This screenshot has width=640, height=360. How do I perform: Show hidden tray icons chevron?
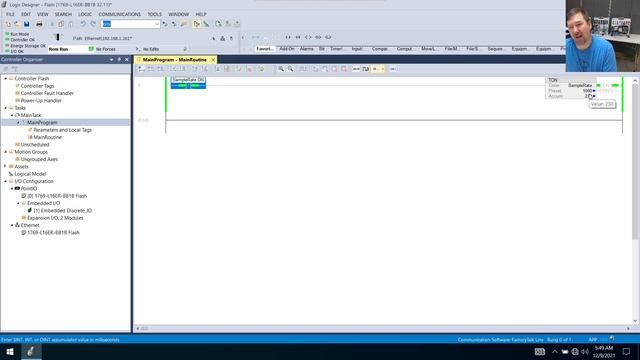(555, 351)
